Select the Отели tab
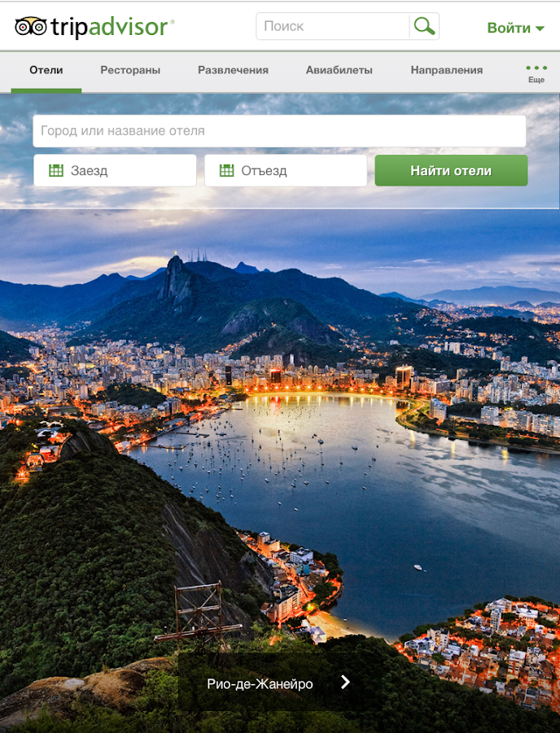This screenshot has width=560, height=733. click(46, 70)
